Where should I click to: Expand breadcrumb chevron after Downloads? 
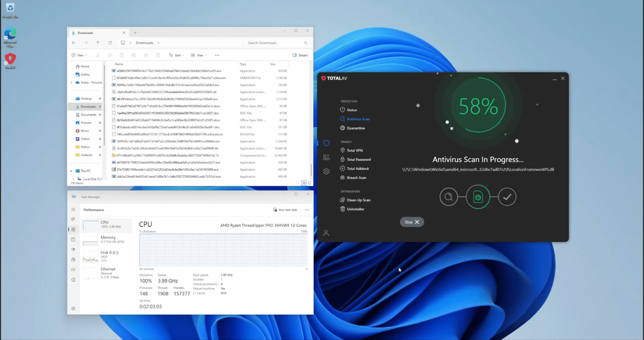pyautogui.click(x=158, y=43)
